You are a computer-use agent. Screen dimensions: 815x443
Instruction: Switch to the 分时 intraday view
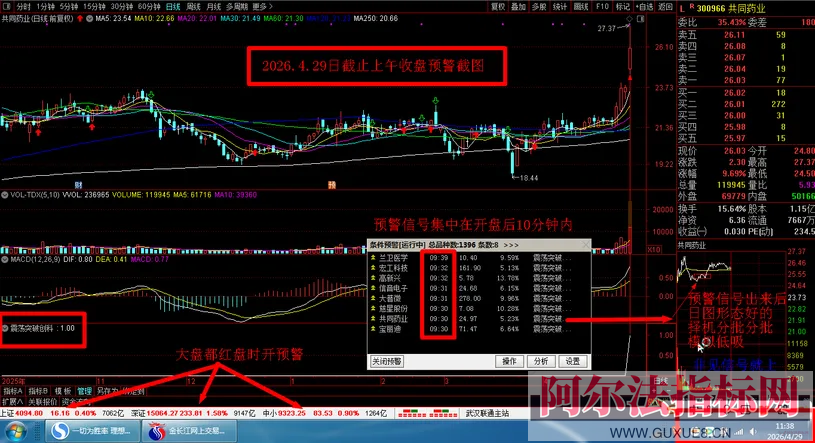(x=23, y=7)
